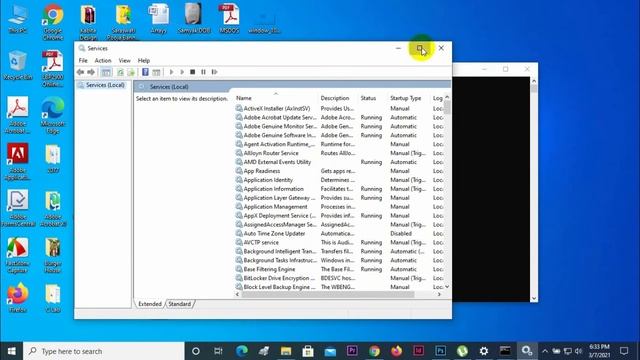Click the Task View taskbar icon
Screen dimensions: 640x360
[x=218, y=351]
